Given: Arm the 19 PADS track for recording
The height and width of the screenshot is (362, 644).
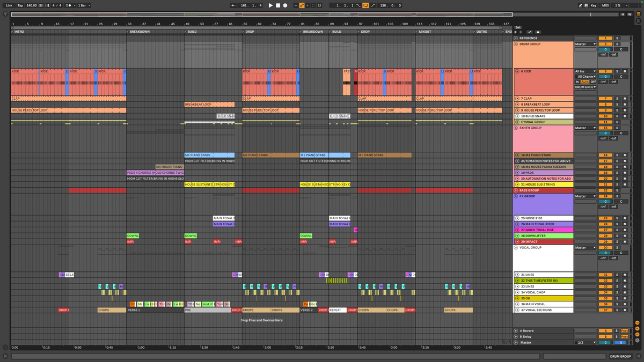Looking at the screenshot, I should pos(624,173).
